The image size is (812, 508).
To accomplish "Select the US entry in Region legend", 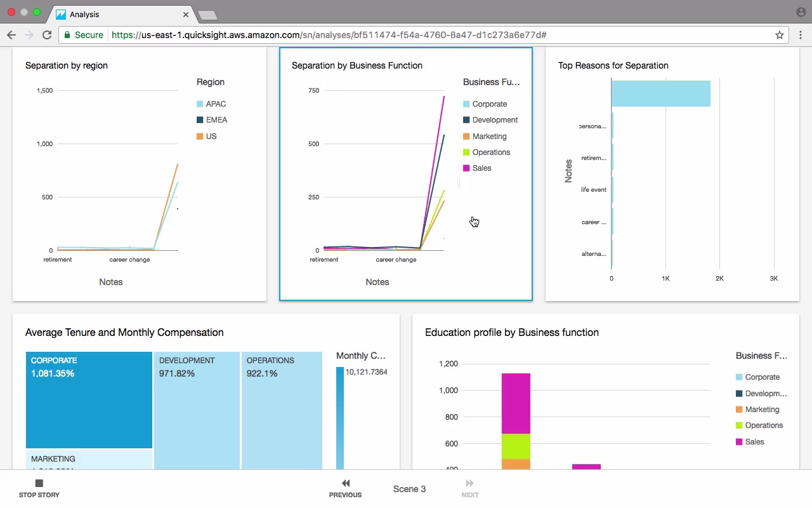I will [x=207, y=137].
